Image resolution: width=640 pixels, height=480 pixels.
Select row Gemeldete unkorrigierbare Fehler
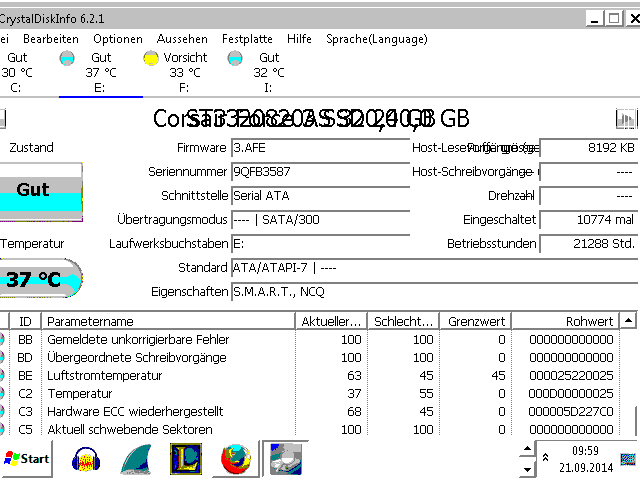pyautogui.click(x=309, y=340)
